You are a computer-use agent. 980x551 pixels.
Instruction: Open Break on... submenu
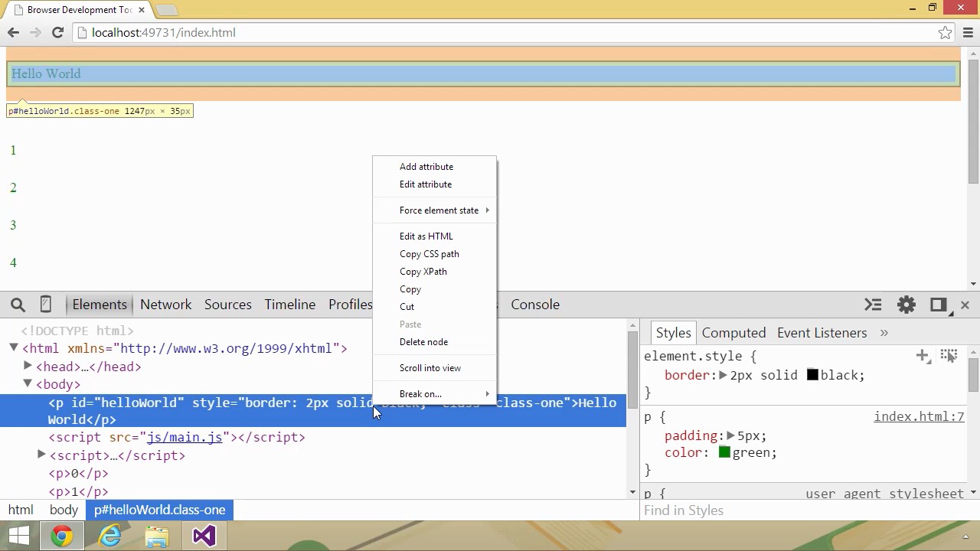[x=435, y=394]
